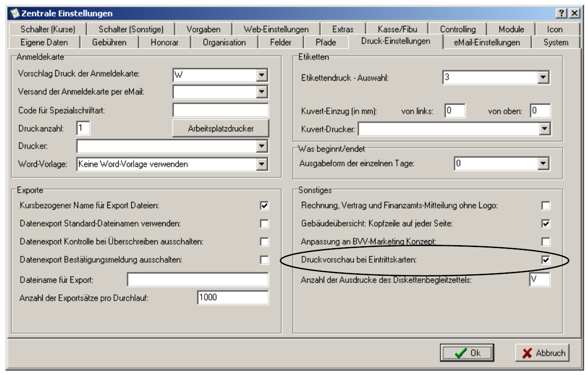Confirm settings with the Ok button
This screenshot has width=588, height=375.
click(467, 353)
